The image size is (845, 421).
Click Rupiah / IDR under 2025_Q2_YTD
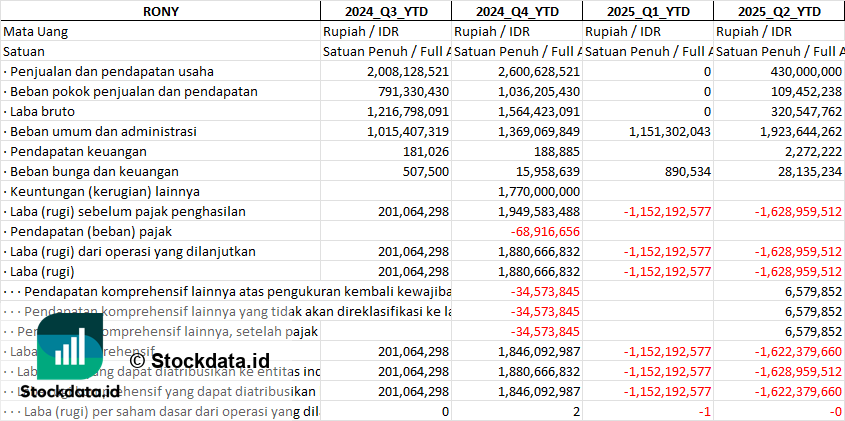click(x=754, y=32)
